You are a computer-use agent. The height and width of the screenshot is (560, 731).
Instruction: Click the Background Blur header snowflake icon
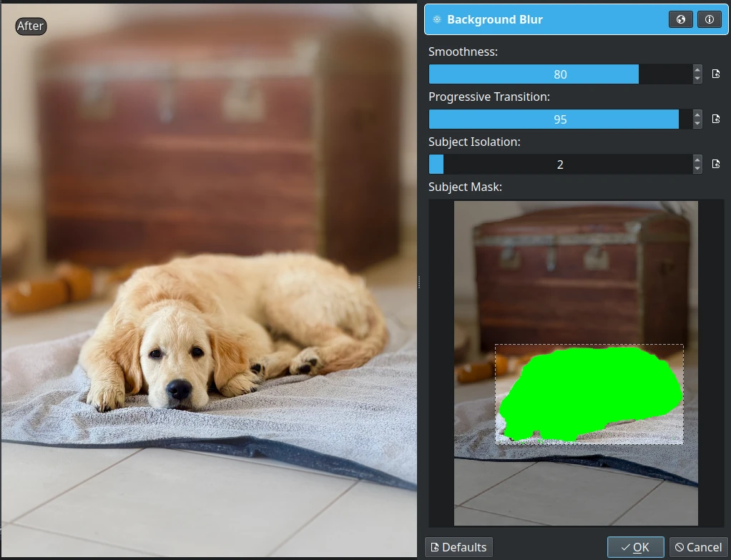tap(436, 19)
